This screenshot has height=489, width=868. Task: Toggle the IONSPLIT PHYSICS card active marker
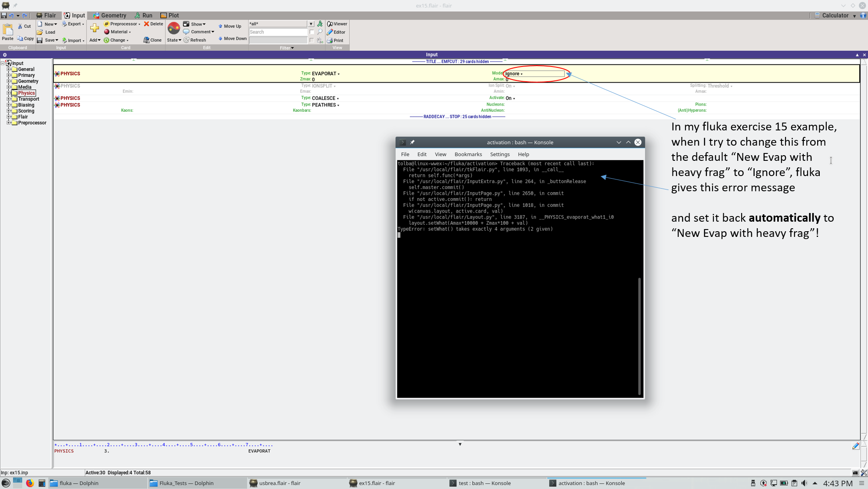point(57,86)
